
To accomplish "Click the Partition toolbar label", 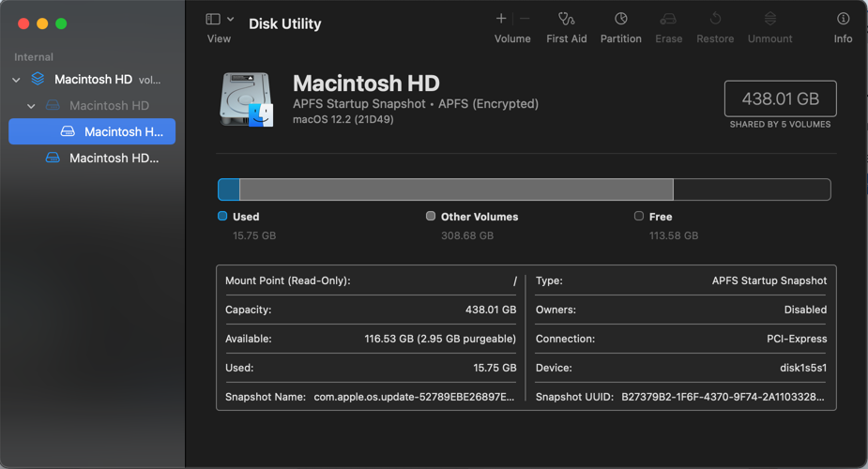I will pos(621,38).
